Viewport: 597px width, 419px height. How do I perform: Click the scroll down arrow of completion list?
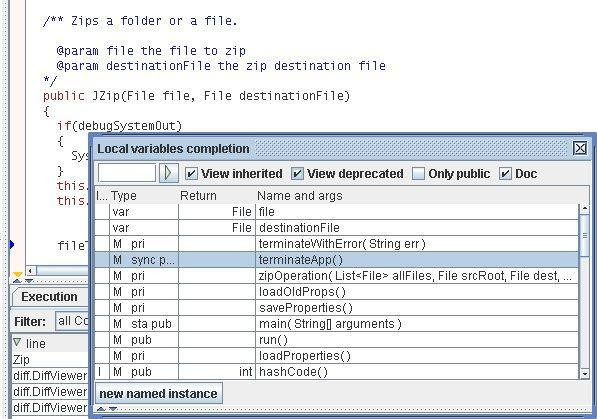coord(584,374)
